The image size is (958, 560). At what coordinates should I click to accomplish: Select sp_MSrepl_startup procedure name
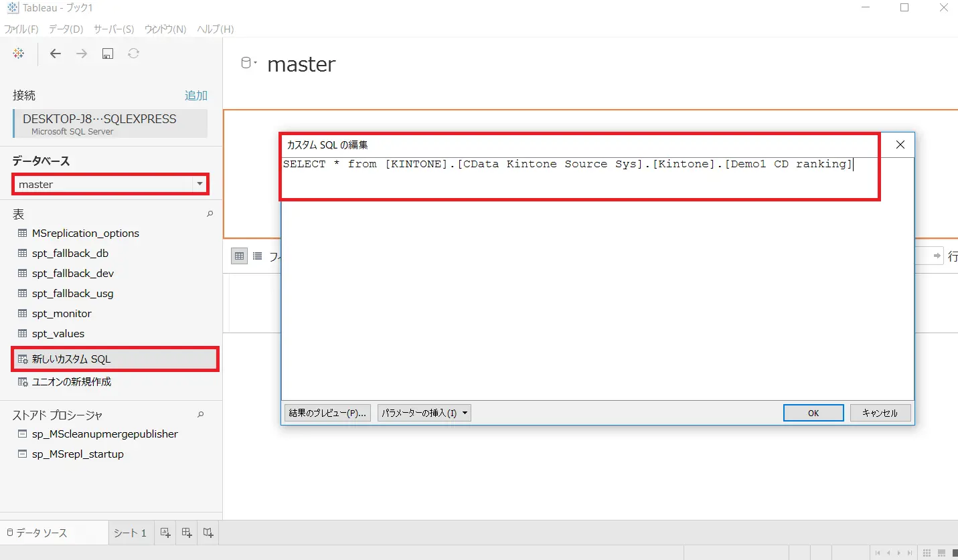(x=78, y=454)
